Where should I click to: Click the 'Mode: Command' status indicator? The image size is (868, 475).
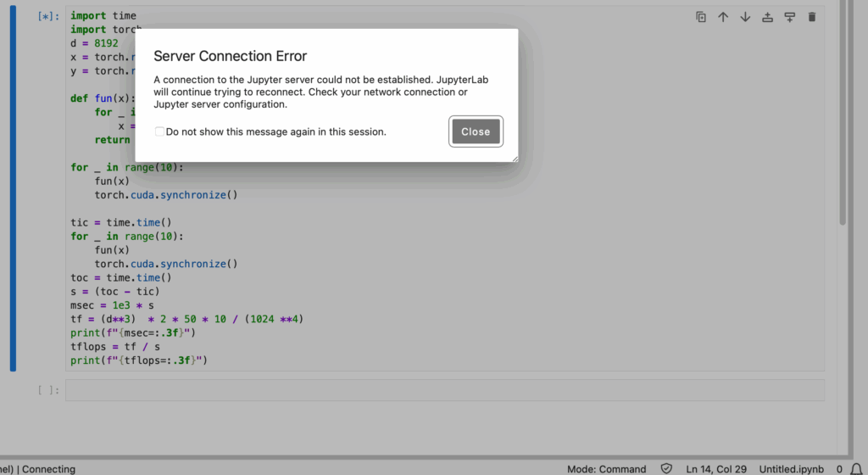(x=605, y=469)
